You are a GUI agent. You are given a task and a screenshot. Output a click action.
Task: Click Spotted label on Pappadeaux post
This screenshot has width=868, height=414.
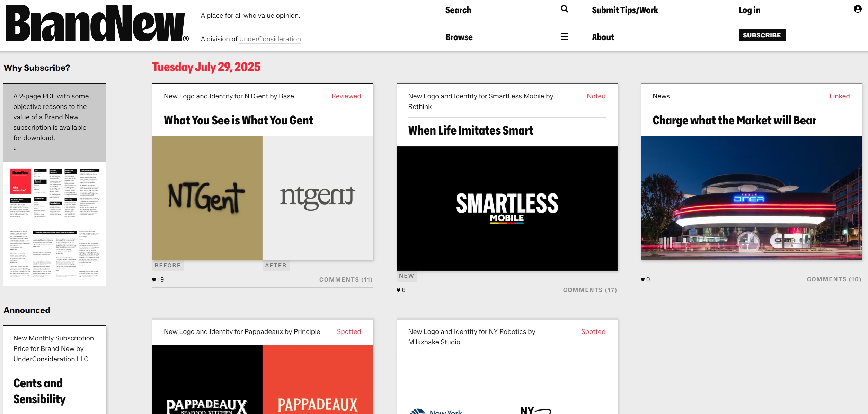[349, 332]
